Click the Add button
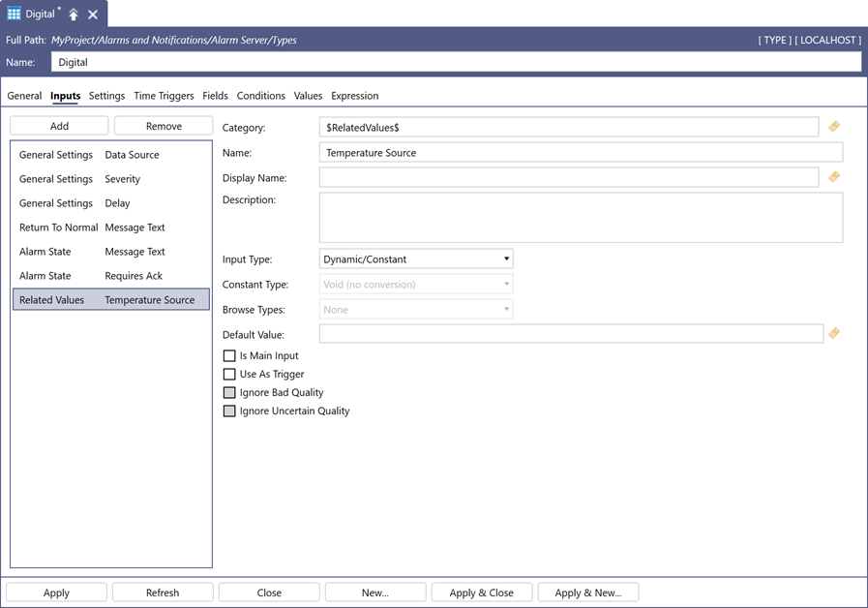The height and width of the screenshot is (608, 868). [x=59, y=126]
